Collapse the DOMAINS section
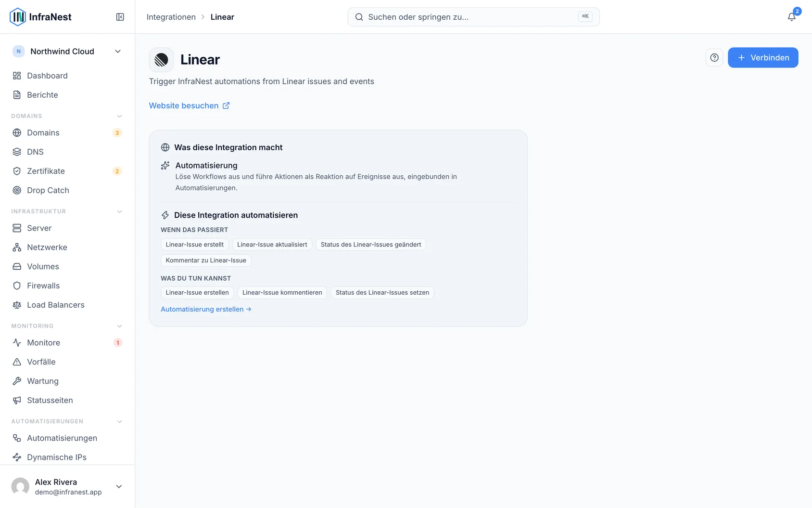The image size is (812, 508). [x=119, y=116]
